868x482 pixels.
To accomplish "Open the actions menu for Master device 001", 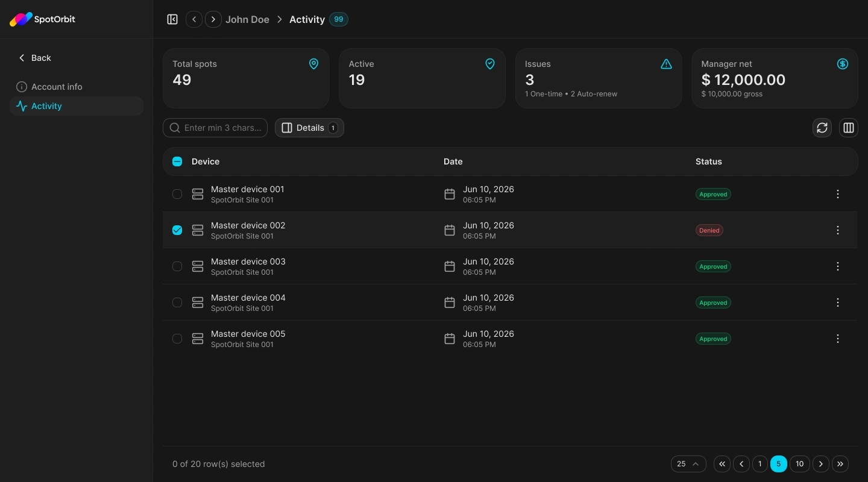I will pos(838,194).
